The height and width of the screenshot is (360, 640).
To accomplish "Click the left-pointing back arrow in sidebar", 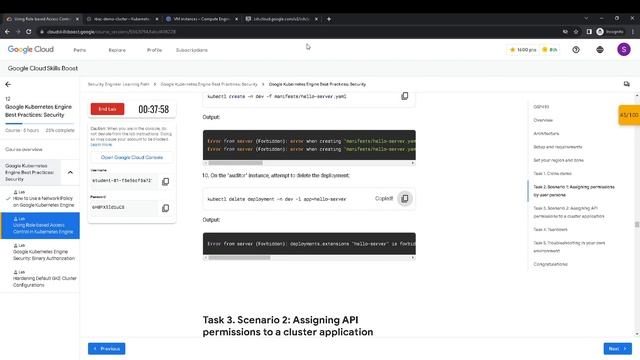I will point(8,84).
